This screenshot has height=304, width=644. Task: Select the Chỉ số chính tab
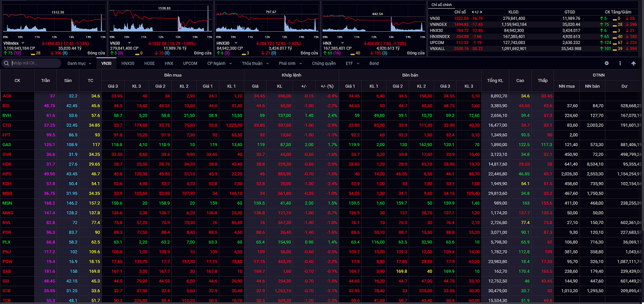pyautogui.click(x=442, y=4)
